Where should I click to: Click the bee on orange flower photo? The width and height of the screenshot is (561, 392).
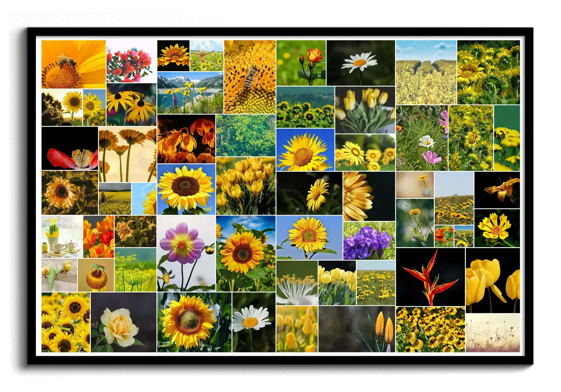point(73,64)
